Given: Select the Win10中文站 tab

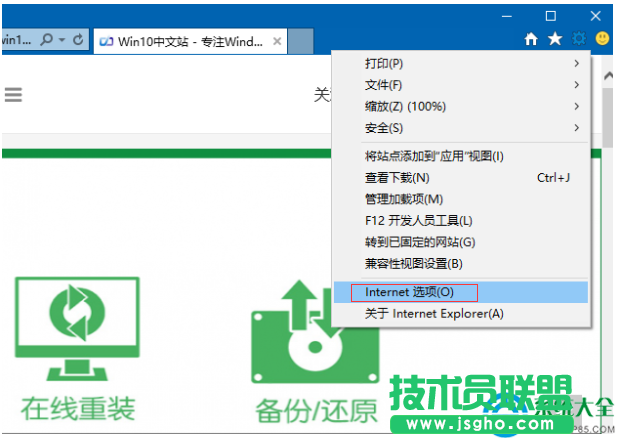Looking at the screenshot, I should tap(190, 41).
